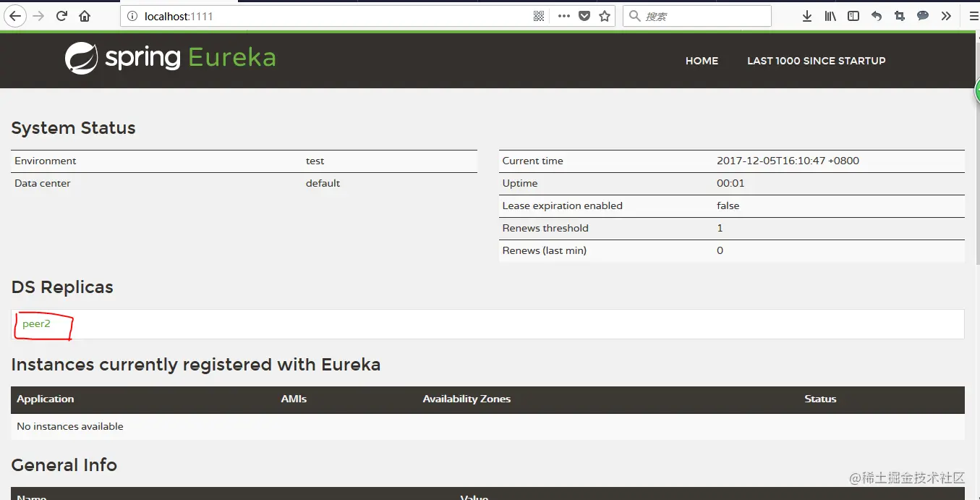980x500 pixels.
Task: Expand more toolbar items chevron
Action: tap(946, 16)
